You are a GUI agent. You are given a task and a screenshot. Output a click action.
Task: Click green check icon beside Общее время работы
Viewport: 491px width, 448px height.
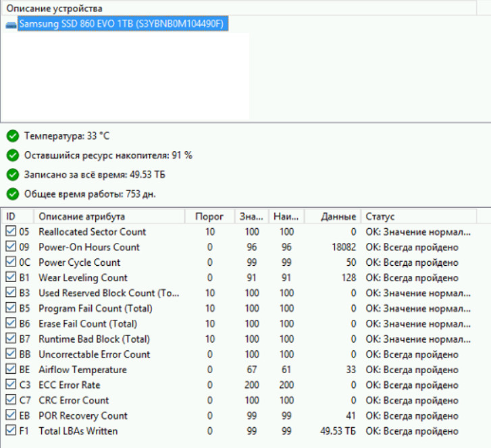click(x=12, y=194)
